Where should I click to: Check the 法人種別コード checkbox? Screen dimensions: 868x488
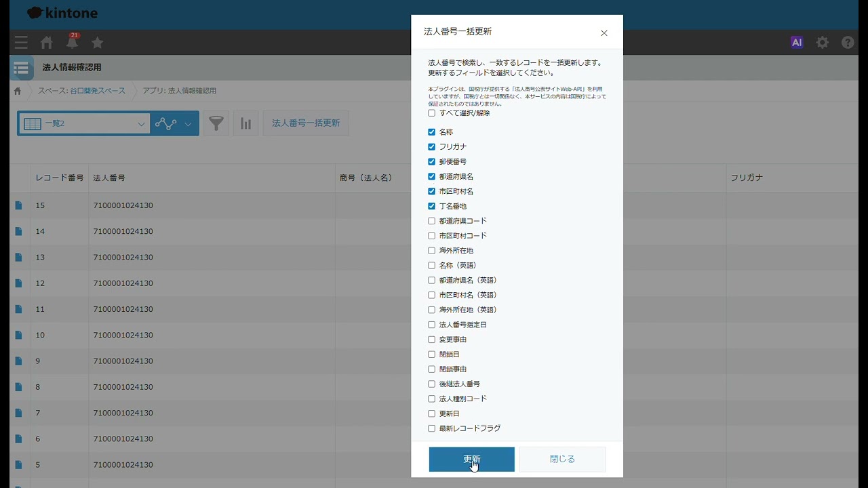[431, 399]
